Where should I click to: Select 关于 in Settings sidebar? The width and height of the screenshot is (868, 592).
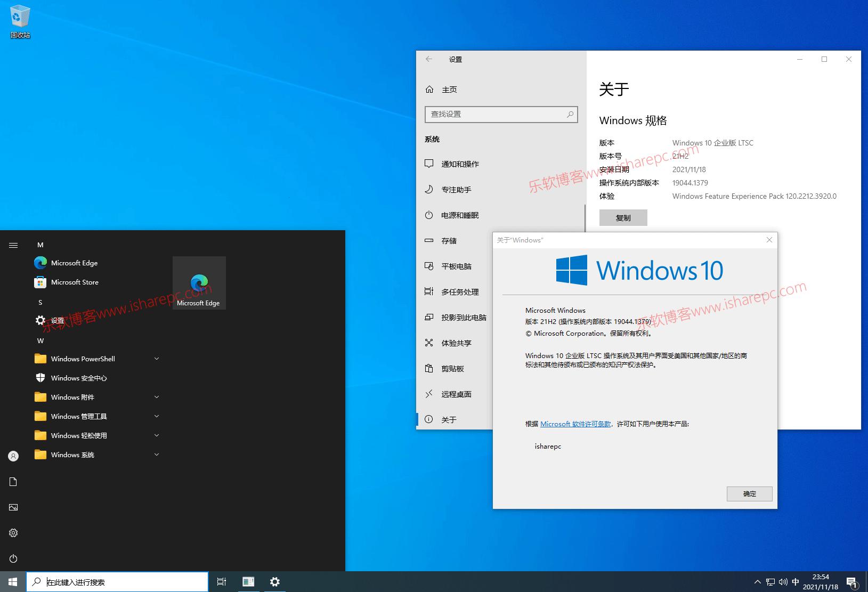point(455,420)
